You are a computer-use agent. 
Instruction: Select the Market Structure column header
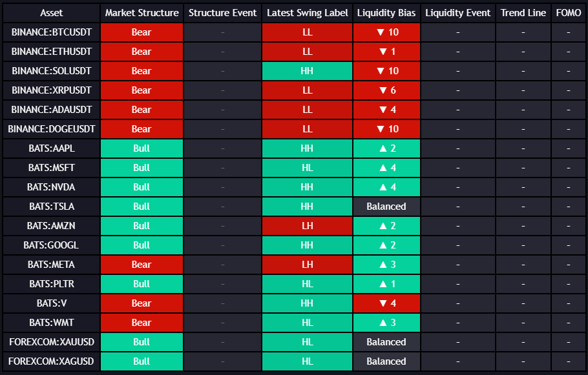coord(142,13)
